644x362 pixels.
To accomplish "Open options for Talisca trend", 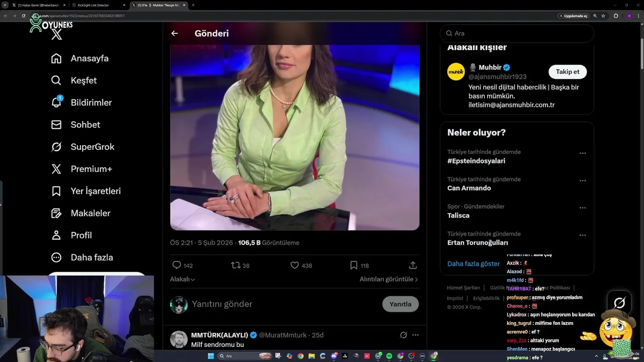I will click(583, 208).
